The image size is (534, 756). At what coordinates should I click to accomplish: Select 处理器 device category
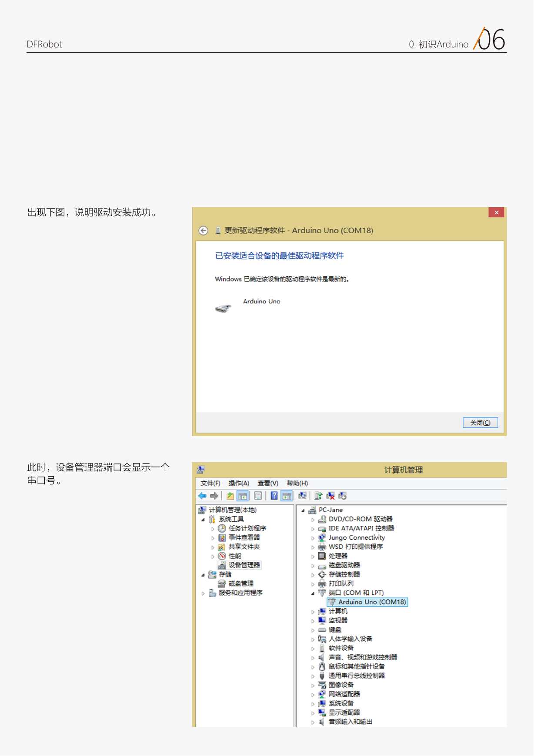[337, 556]
